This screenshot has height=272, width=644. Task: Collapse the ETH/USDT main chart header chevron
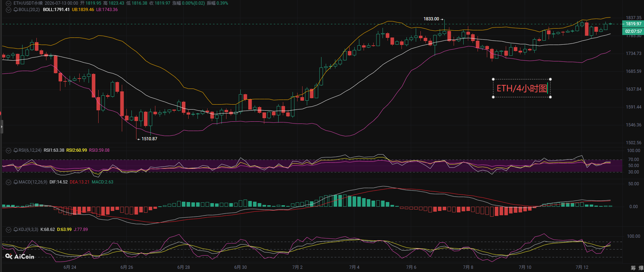click(9, 3)
